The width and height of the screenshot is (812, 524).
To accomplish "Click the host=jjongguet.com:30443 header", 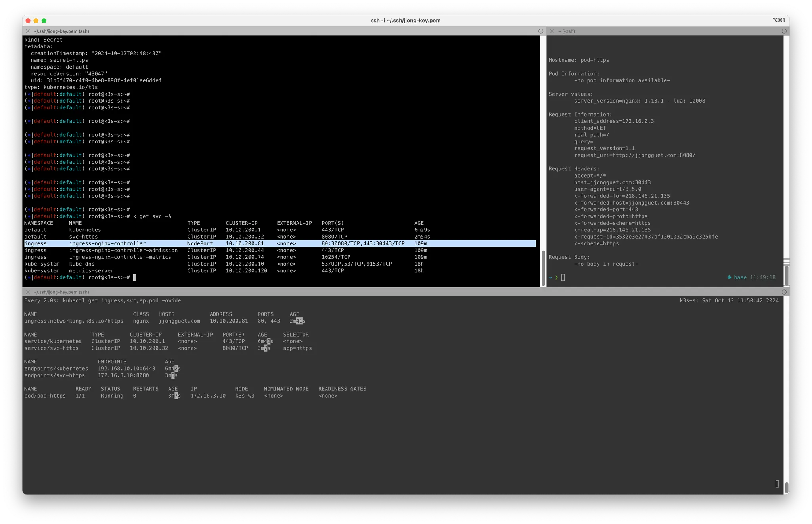I will pos(613,182).
